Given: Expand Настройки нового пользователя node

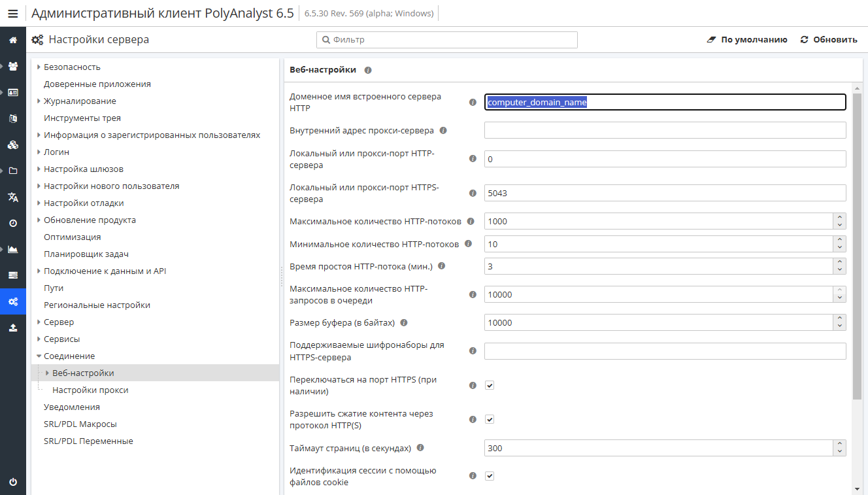Looking at the screenshot, I should pyautogui.click(x=39, y=186).
